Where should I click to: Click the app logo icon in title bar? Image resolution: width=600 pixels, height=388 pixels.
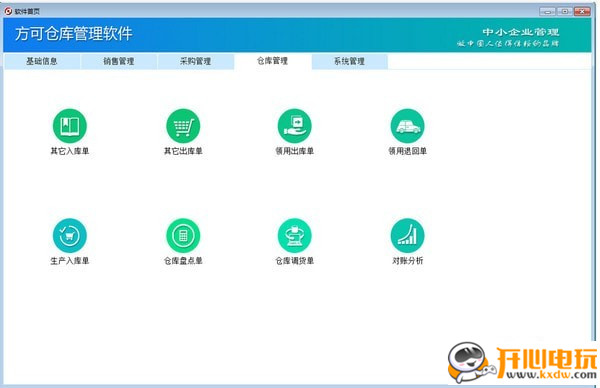pyautogui.click(x=8, y=11)
